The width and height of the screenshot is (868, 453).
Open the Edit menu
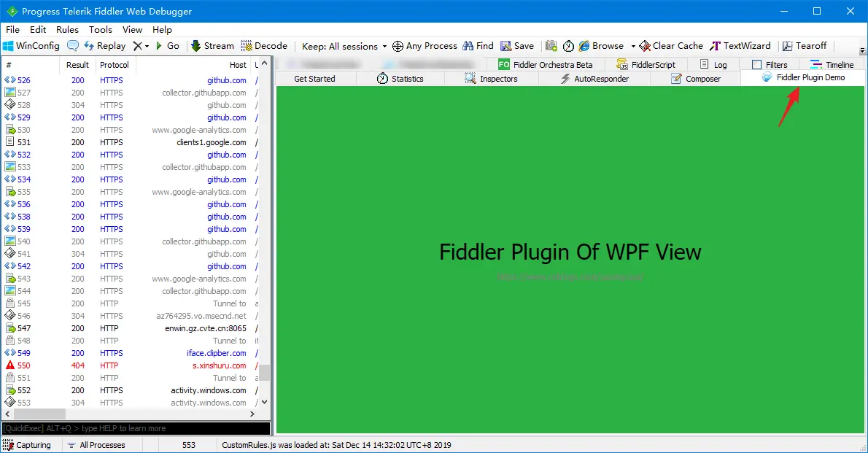(x=38, y=30)
